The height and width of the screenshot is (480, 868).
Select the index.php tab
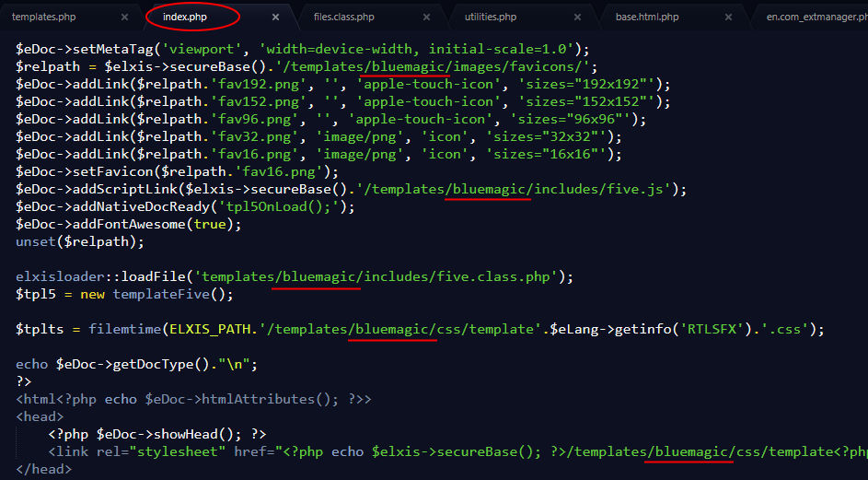(185, 17)
